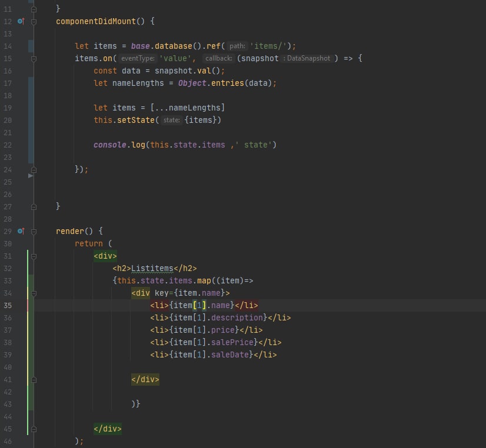Click the closing </div> tag on line 41
The image size is (486, 448).
145,380
